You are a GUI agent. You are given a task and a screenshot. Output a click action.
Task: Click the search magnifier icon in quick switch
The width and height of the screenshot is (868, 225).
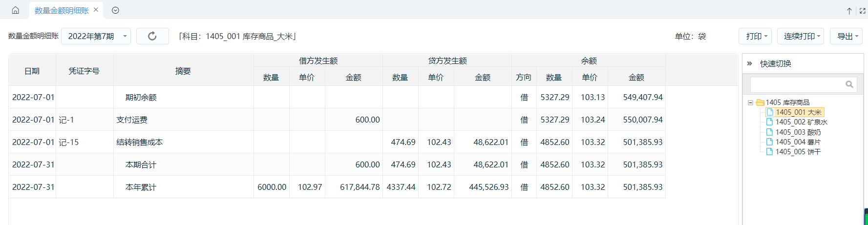coord(849,84)
